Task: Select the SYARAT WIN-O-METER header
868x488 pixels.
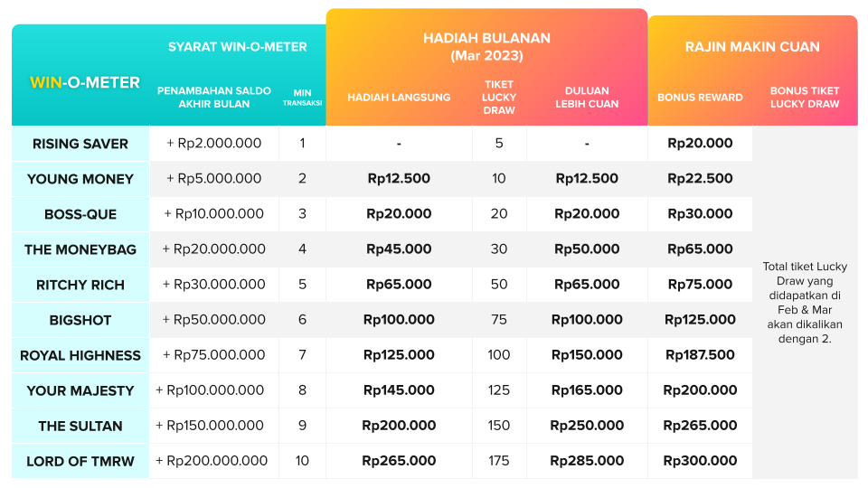Action: pyautogui.click(x=238, y=47)
